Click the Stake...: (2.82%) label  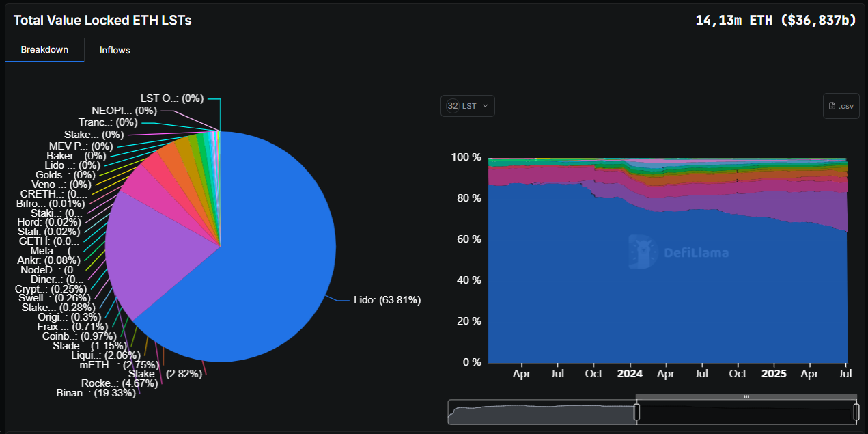click(166, 374)
